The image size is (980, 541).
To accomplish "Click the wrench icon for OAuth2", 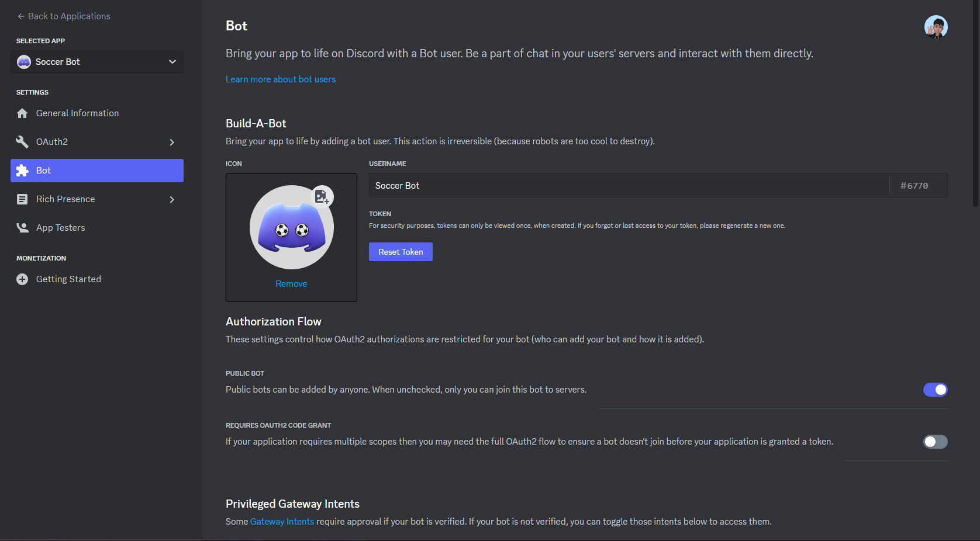I will coord(22,142).
